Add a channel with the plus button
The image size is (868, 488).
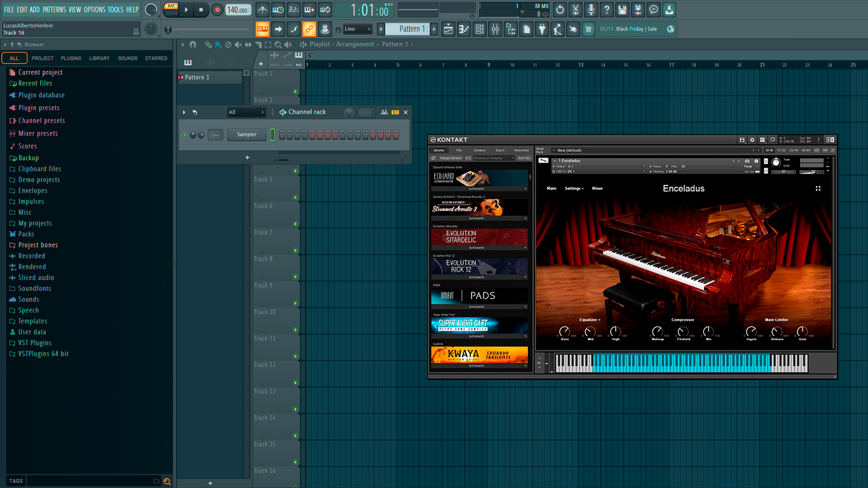[247, 158]
